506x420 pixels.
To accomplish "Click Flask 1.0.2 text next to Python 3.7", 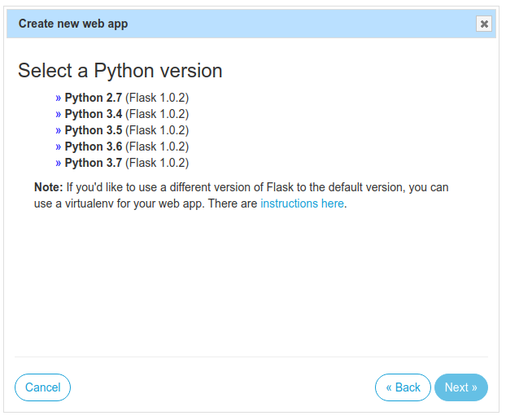I will (x=157, y=163).
